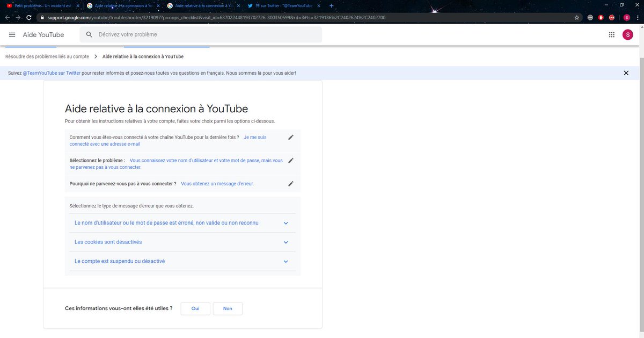Open the Google account avatar in Aide YouTube header
644x338 pixels.
[627, 34]
